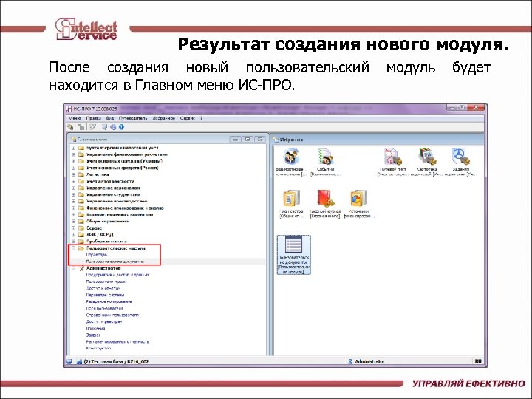
Task: Open the Сервис menu in the menu bar
Action: (x=188, y=118)
